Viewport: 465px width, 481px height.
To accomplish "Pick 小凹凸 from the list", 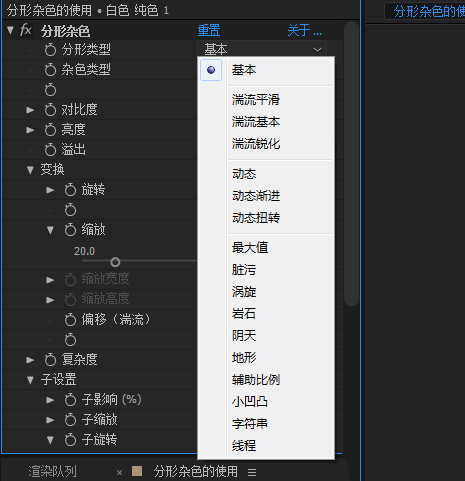I will (250, 402).
